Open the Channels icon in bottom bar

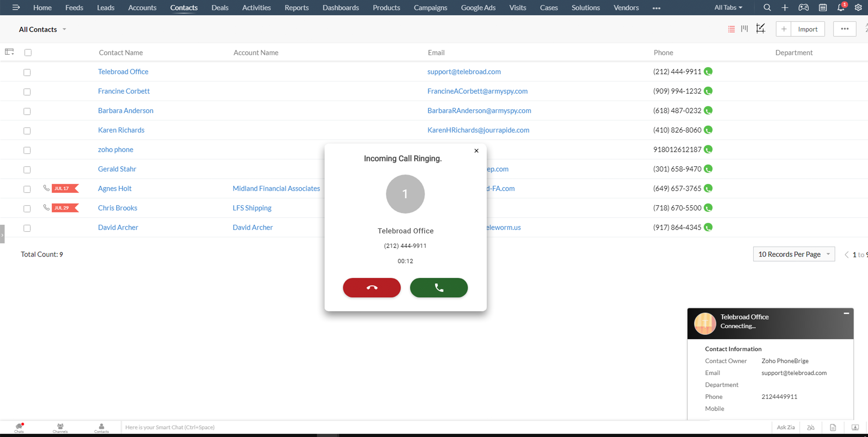point(60,428)
